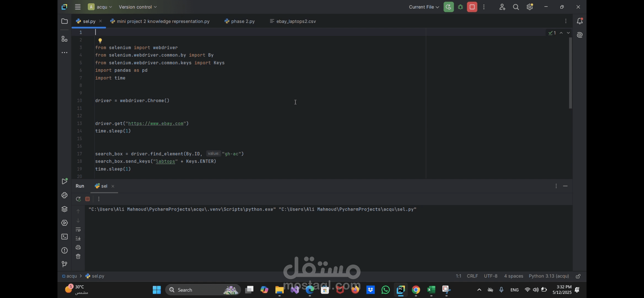
Task: Click the Debug bug icon
Action: pos(460,7)
